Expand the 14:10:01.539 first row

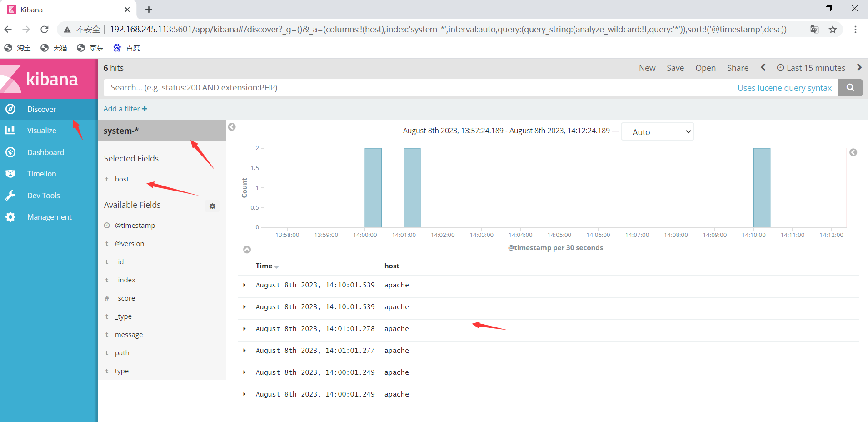pyautogui.click(x=244, y=285)
